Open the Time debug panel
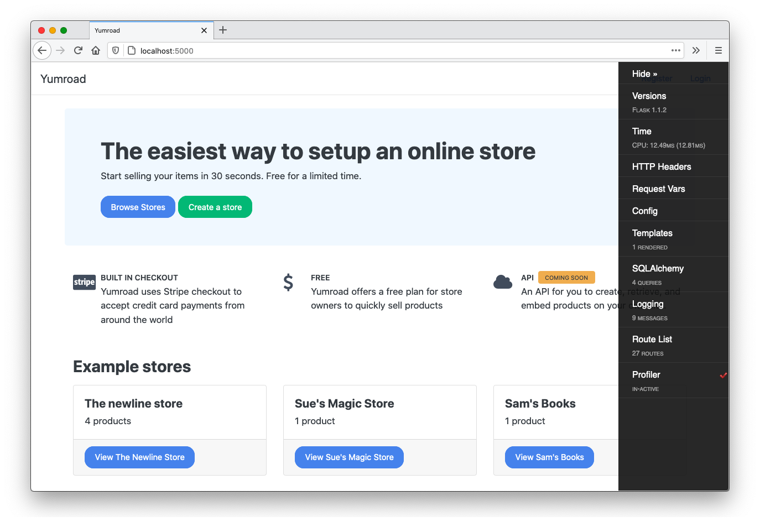 point(673,137)
